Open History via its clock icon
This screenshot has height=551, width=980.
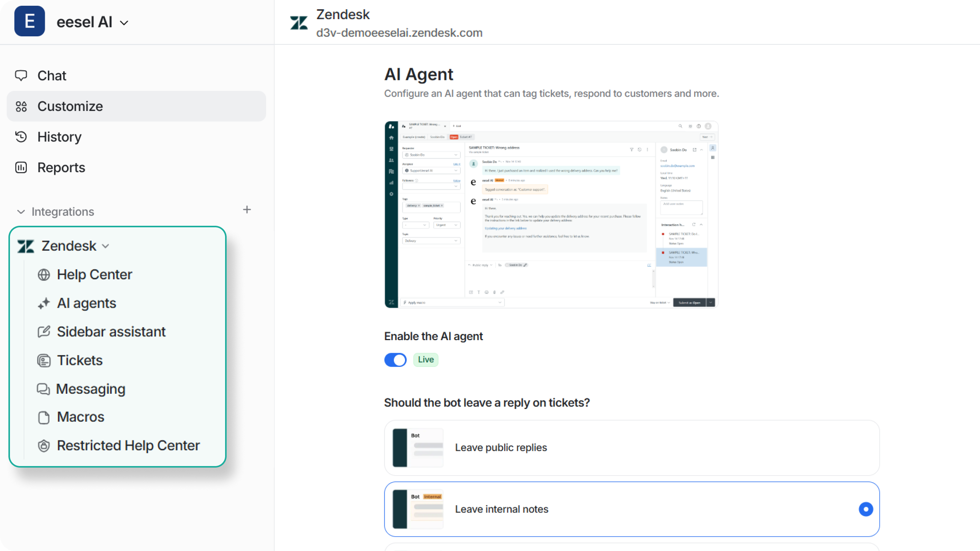pyautogui.click(x=21, y=137)
